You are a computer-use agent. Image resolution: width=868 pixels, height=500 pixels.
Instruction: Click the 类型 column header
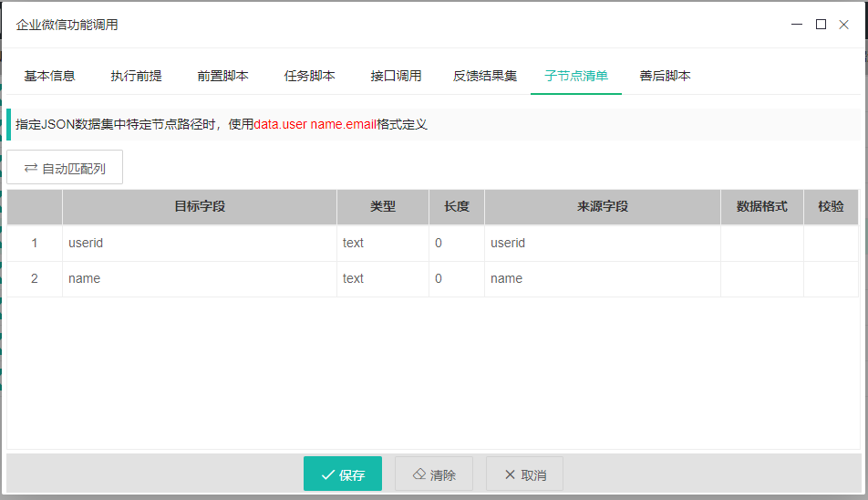(383, 206)
